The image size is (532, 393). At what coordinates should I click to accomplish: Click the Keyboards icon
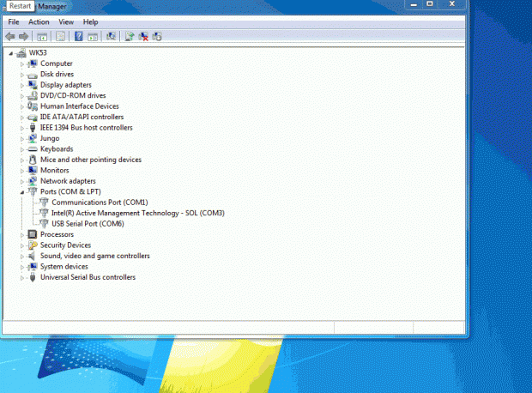pyautogui.click(x=33, y=149)
